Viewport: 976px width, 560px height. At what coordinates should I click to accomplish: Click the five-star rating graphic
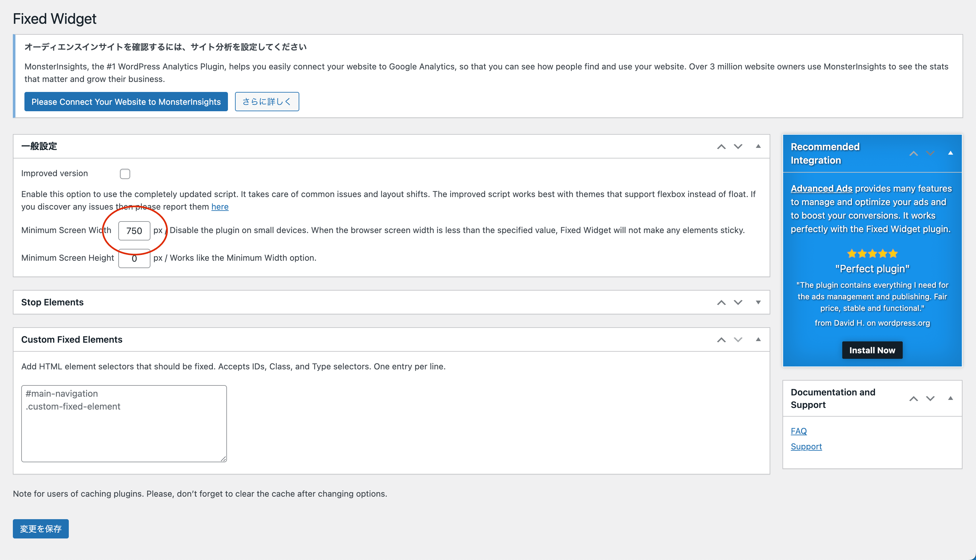pyautogui.click(x=872, y=253)
